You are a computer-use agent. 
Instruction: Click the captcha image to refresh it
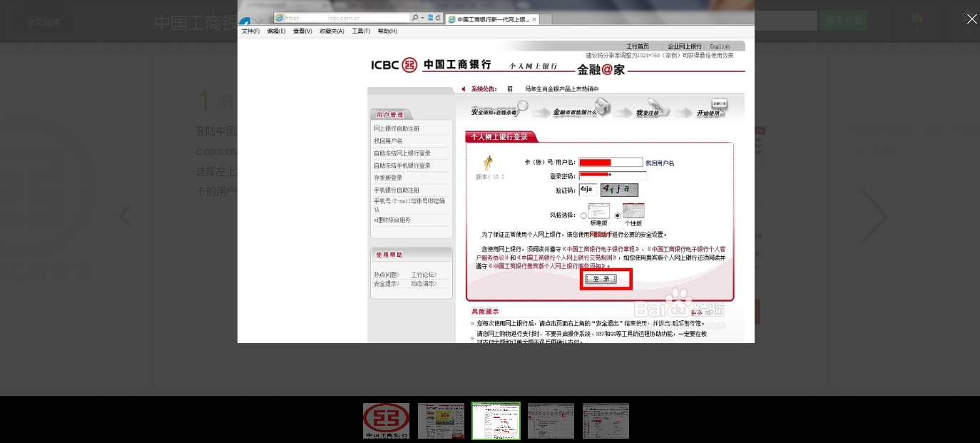(x=619, y=190)
